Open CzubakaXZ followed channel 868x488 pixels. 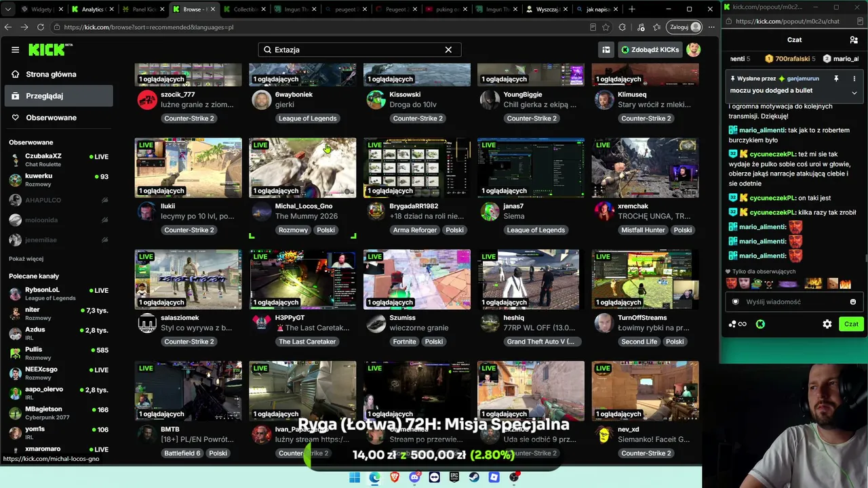click(x=58, y=160)
